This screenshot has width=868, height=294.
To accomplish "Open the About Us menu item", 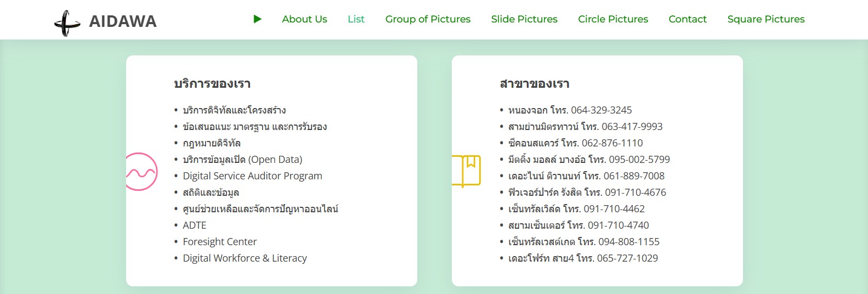I will [304, 19].
